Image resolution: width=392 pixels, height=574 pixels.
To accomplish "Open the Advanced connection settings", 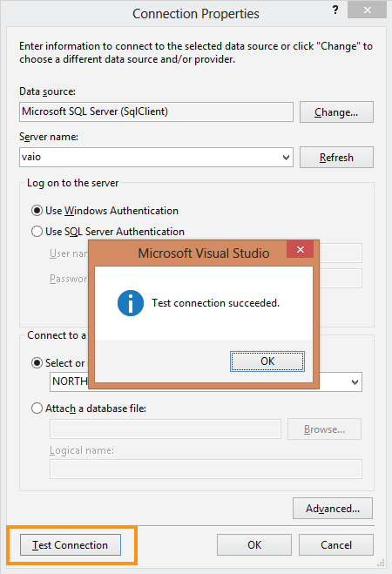I will (333, 509).
